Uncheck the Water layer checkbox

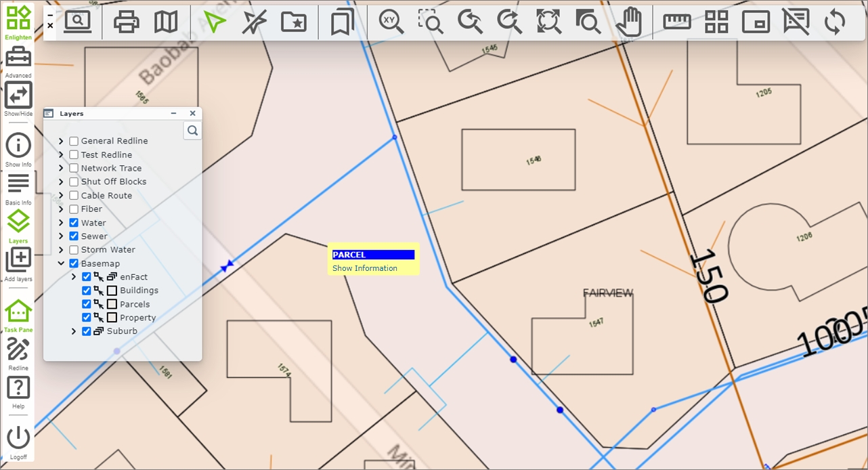pyautogui.click(x=74, y=223)
